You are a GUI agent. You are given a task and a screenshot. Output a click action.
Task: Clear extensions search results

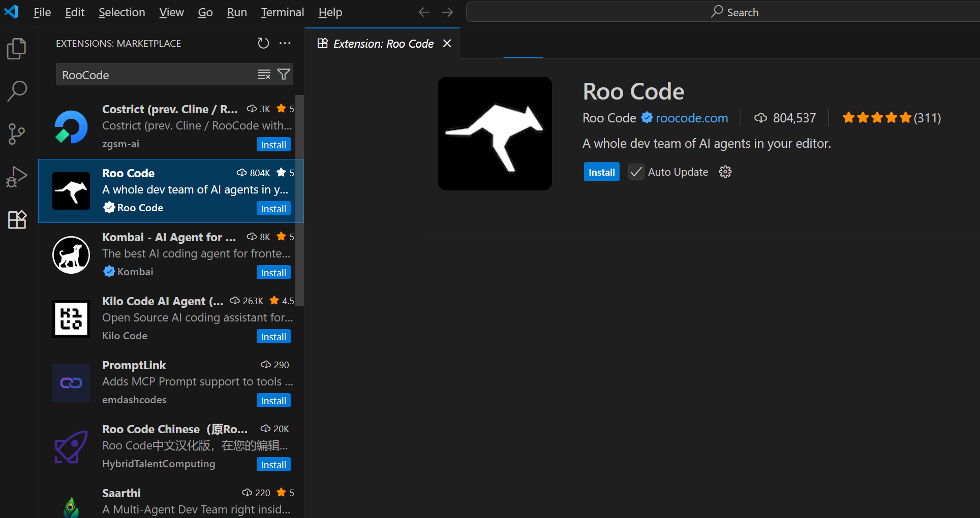[264, 75]
